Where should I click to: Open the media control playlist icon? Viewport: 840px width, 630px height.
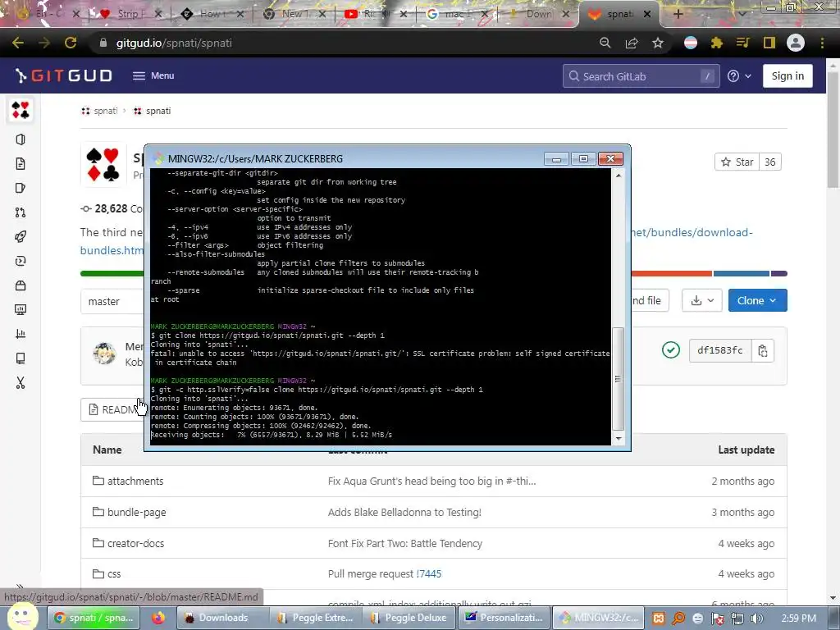[x=743, y=43]
